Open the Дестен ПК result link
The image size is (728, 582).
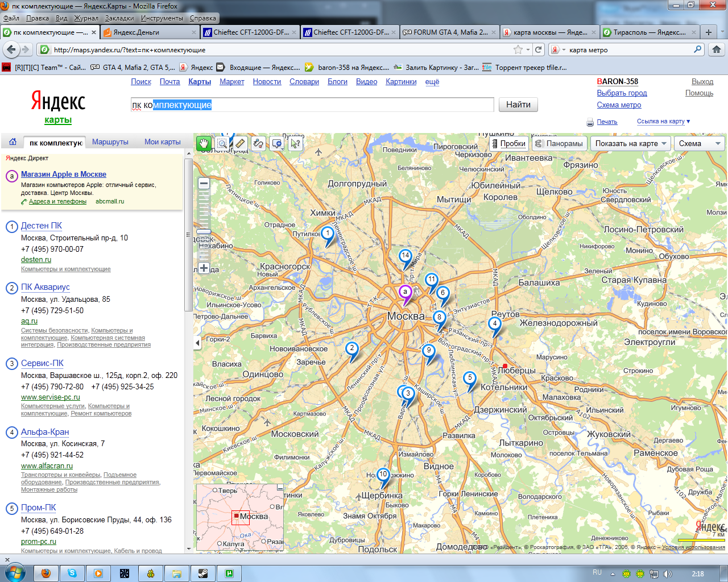(x=42, y=226)
